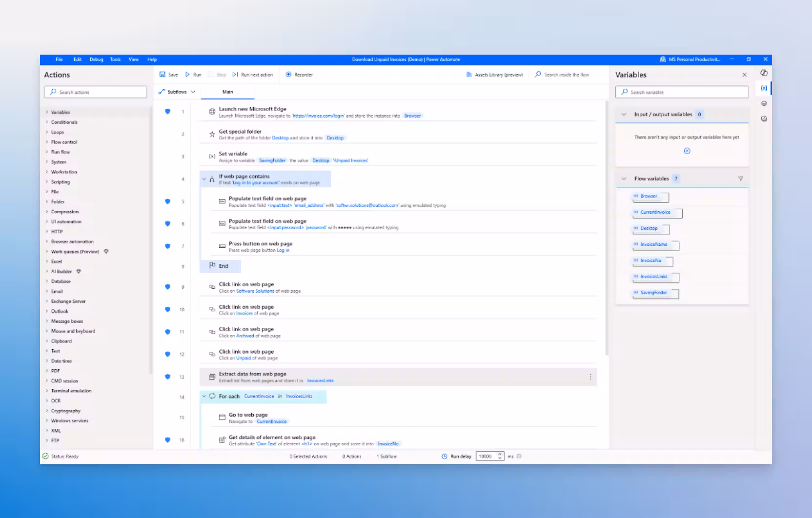Click Run next action icon

[x=235, y=75]
